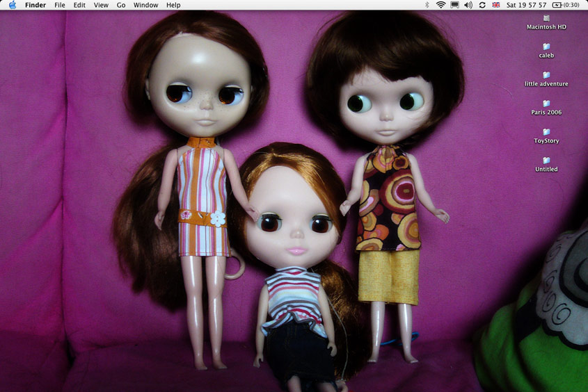
Task: Click the display menu bar icon
Action: pyautogui.click(x=454, y=5)
